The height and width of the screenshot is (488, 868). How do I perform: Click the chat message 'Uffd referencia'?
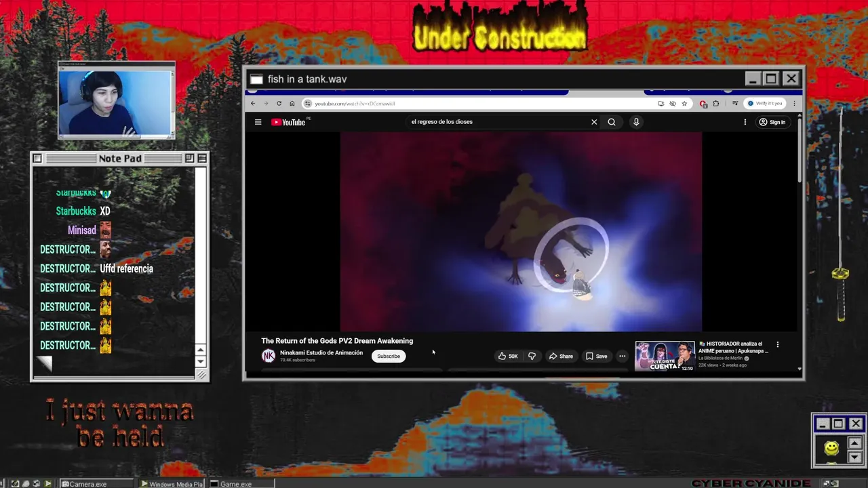[126, 268]
